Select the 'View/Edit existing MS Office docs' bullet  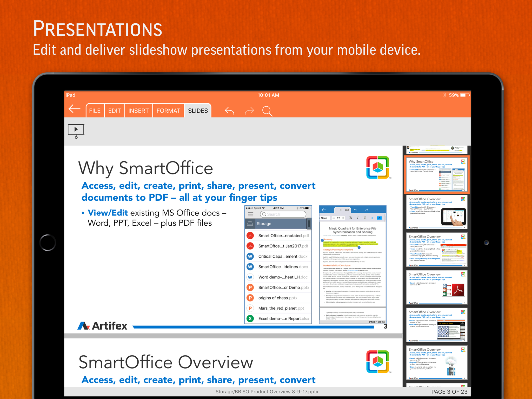coord(157,218)
